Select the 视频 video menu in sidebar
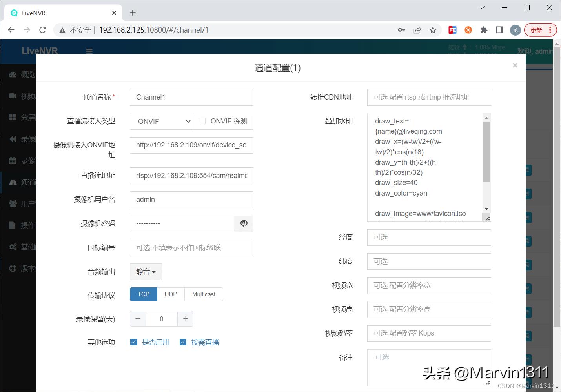Image resolution: width=561 pixels, height=392 pixels. pyautogui.click(x=13, y=96)
